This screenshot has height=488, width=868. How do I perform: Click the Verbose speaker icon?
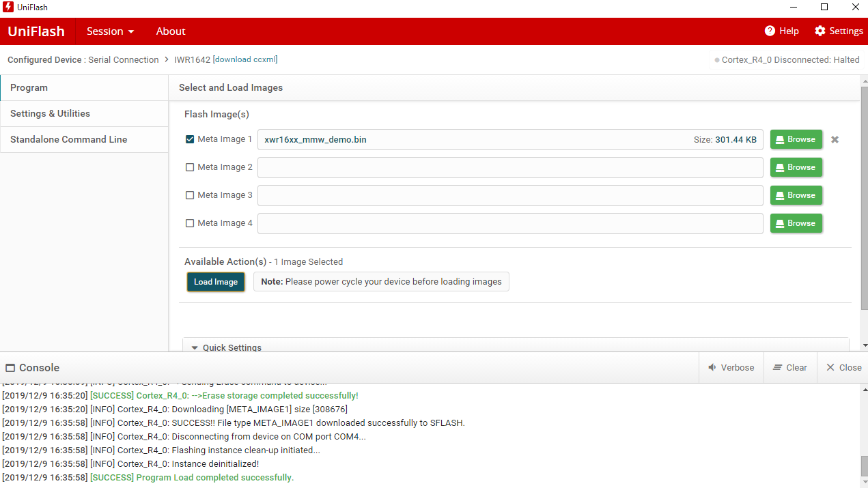tap(712, 367)
